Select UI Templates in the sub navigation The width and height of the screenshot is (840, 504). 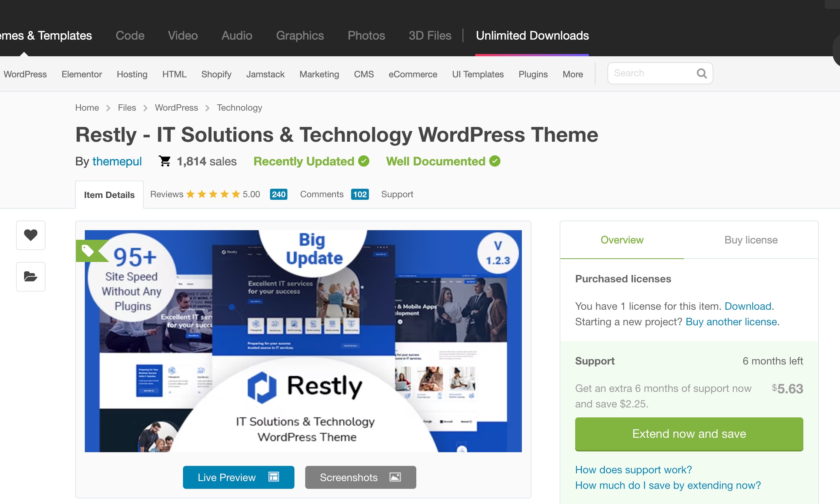(478, 74)
